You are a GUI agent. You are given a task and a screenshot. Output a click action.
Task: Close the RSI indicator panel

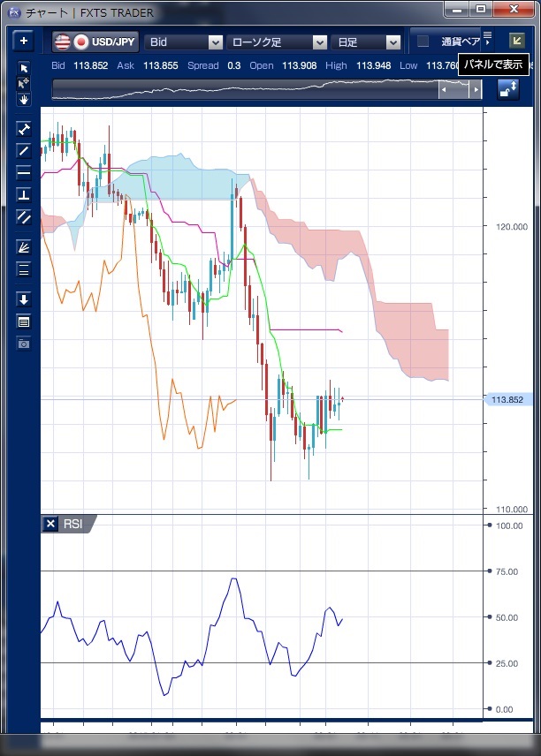pyautogui.click(x=50, y=524)
